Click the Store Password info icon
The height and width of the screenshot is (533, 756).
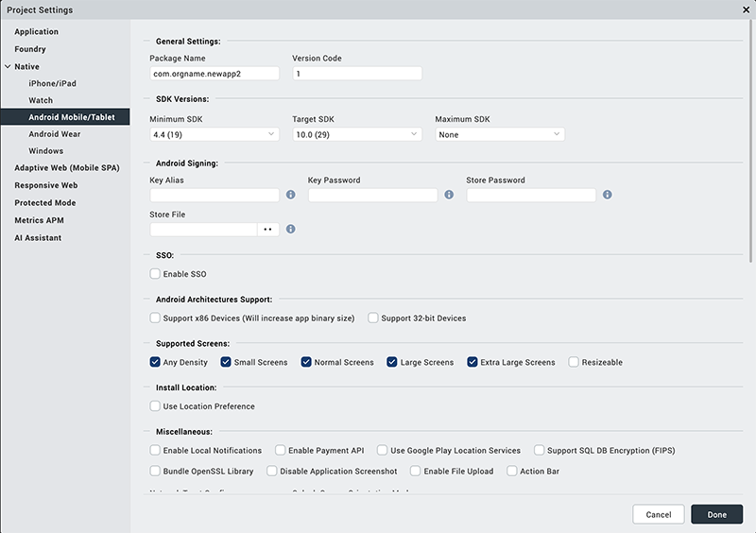(607, 195)
